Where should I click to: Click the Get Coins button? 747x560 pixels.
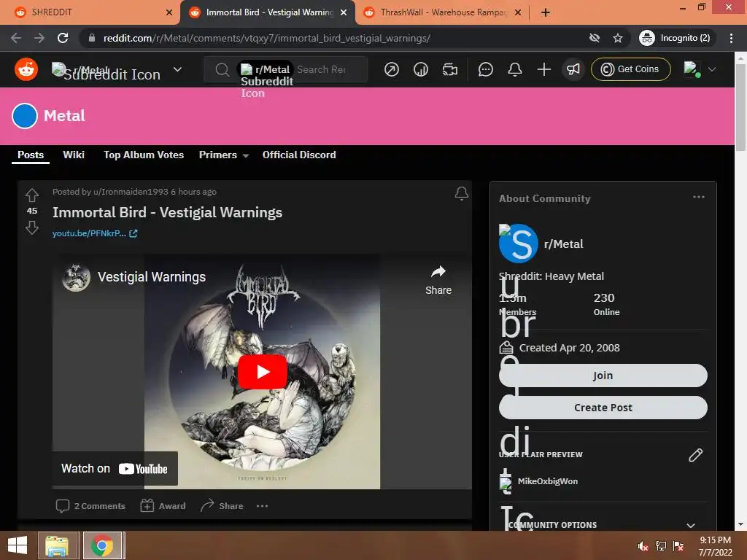(x=631, y=69)
